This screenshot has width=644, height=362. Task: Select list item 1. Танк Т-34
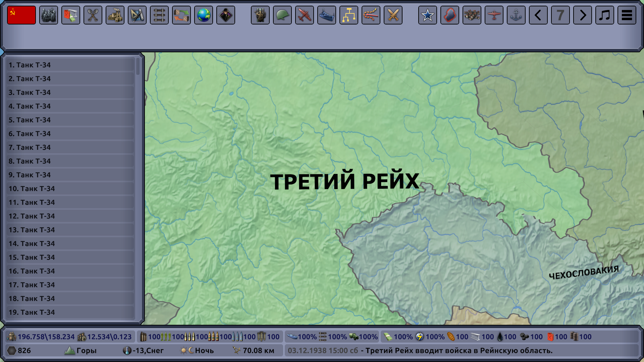pyautogui.click(x=70, y=65)
